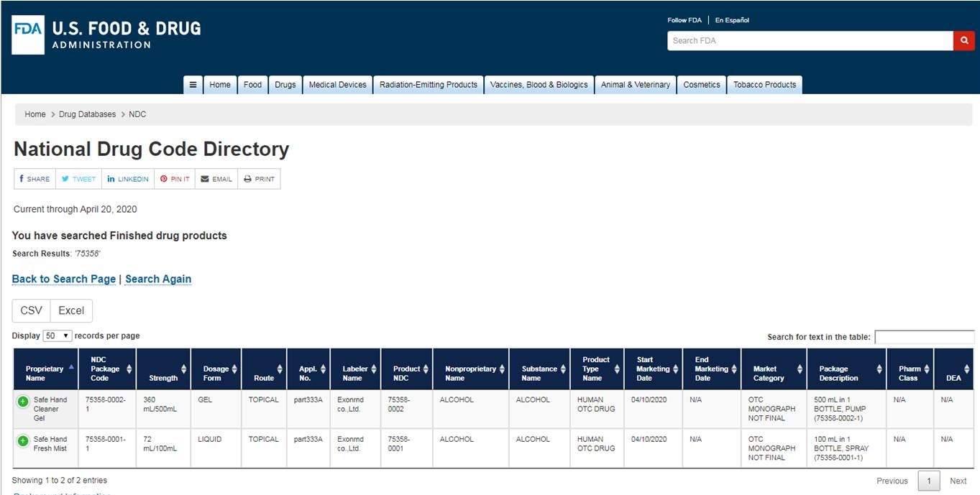Viewport: 980px width, 495px height.
Task: Click the Print page button
Action: click(x=259, y=179)
